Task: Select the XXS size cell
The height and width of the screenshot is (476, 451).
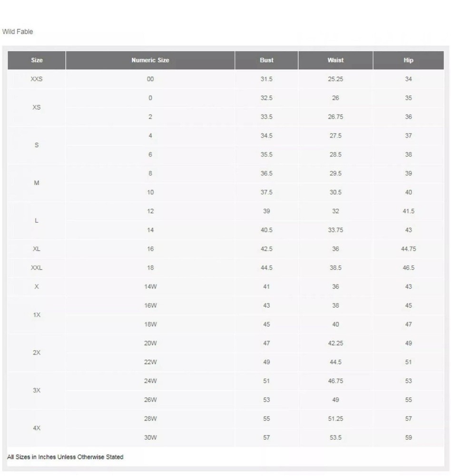Action: tap(37, 79)
